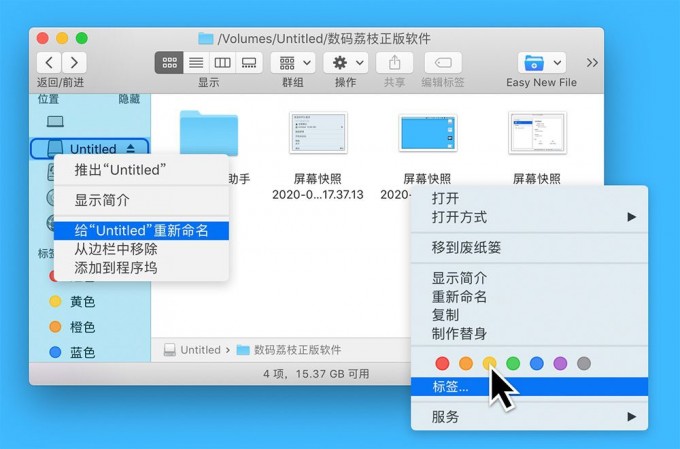Hide the locations section in sidebar

coord(129,99)
